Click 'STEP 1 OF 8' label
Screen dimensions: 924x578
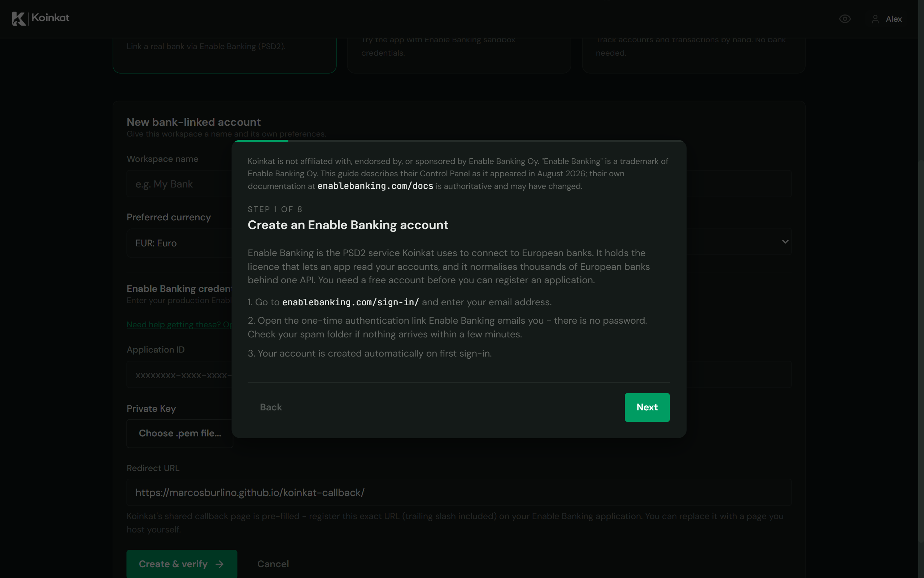tap(275, 209)
